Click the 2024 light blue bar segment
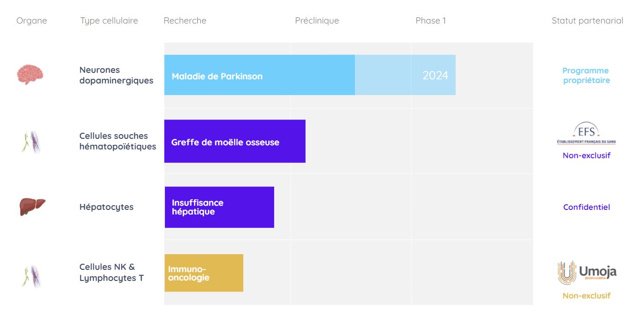The width and height of the screenshot is (644, 328). click(405, 75)
